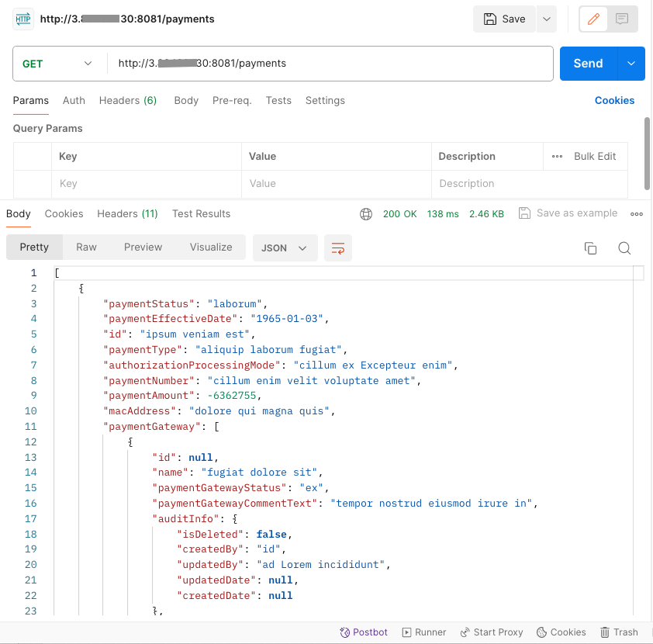Click the Runner footer icon

click(423, 632)
